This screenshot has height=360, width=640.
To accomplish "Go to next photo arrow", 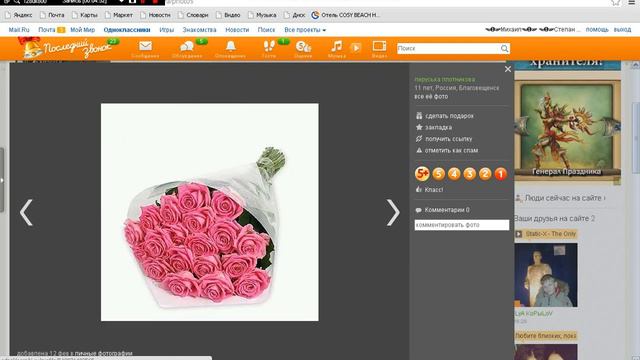I will [393, 213].
